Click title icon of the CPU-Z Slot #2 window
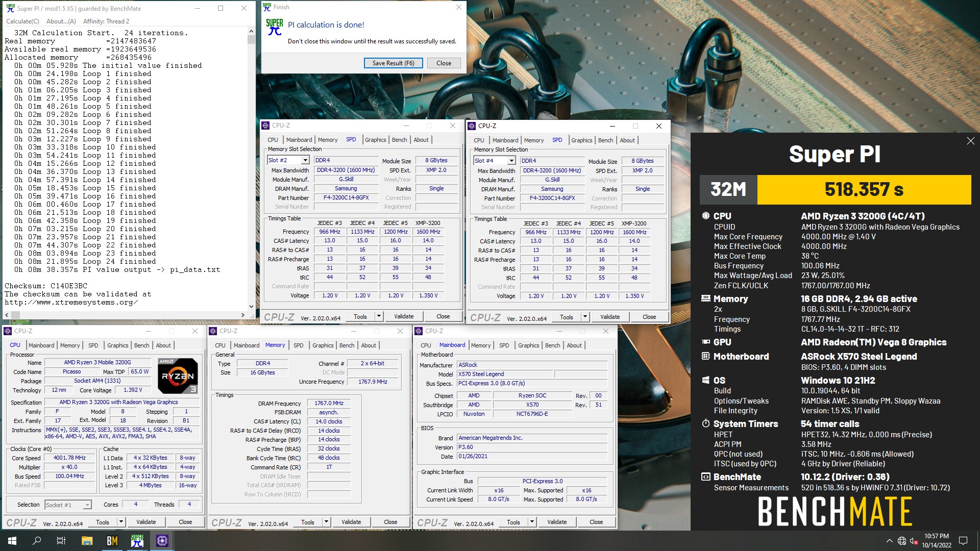980x551 pixels. pos(265,126)
